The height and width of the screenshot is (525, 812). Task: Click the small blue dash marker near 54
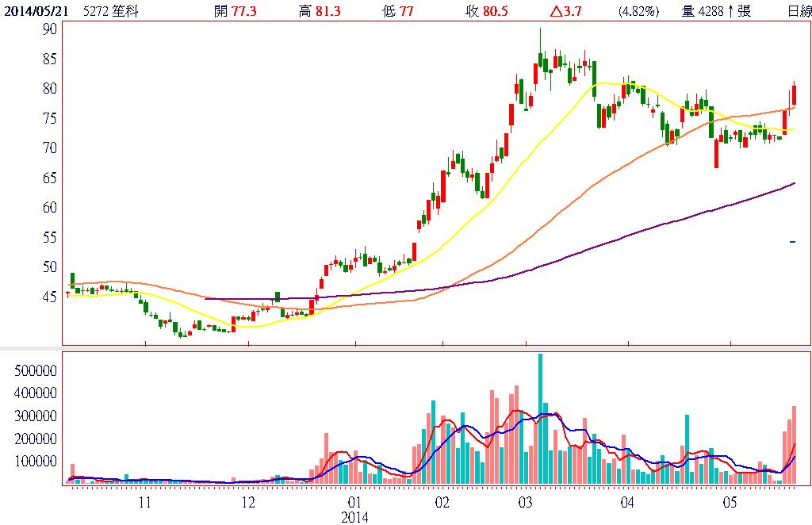(792, 241)
